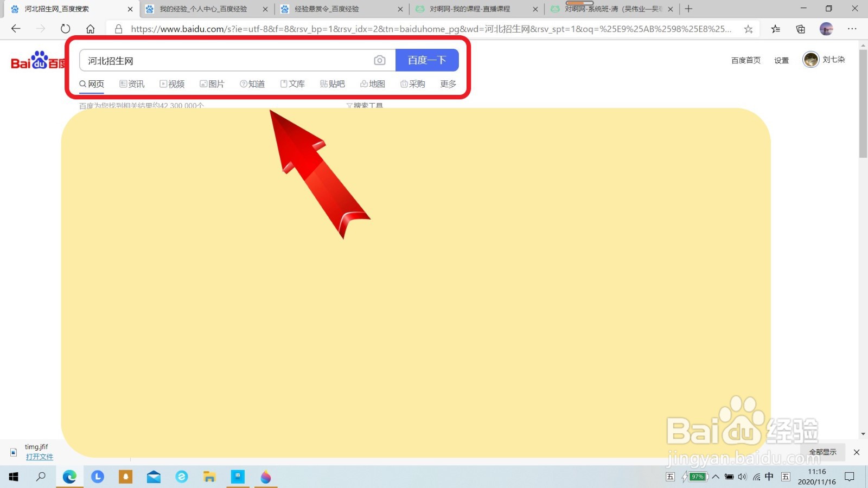Click the site lock icon in address bar
The image size is (868, 488).
point(119,29)
